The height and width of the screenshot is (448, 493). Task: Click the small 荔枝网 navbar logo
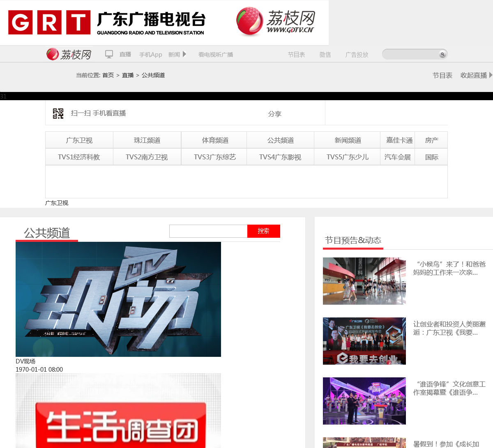pyautogui.click(x=69, y=54)
